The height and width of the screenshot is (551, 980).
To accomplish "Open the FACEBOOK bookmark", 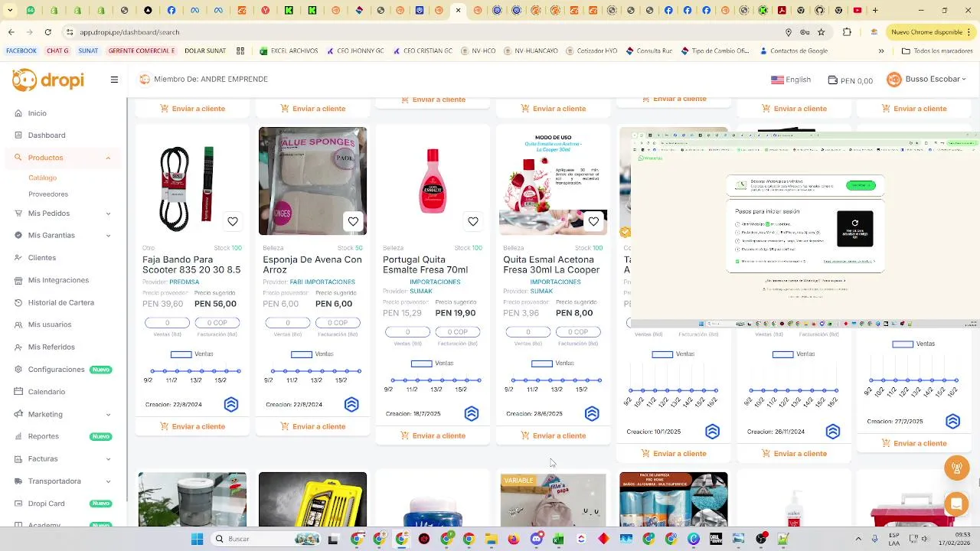I will pyautogui.click(x=21, y=51).
